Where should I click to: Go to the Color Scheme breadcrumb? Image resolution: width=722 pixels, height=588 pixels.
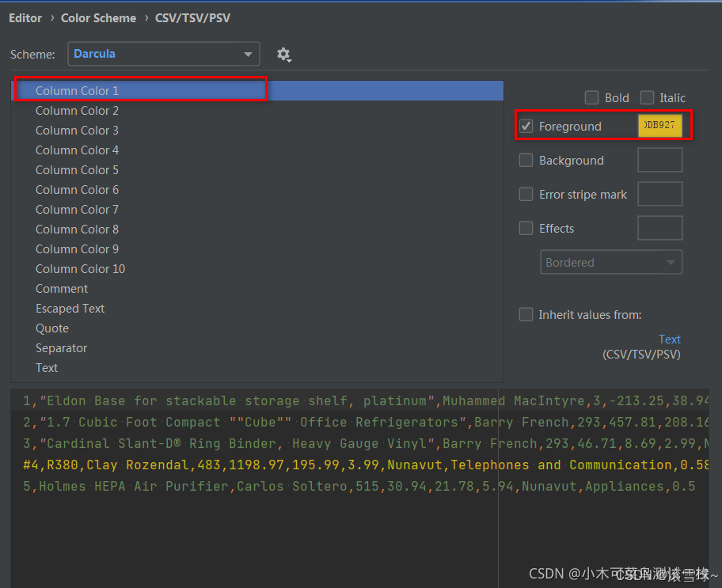(98, 18)
